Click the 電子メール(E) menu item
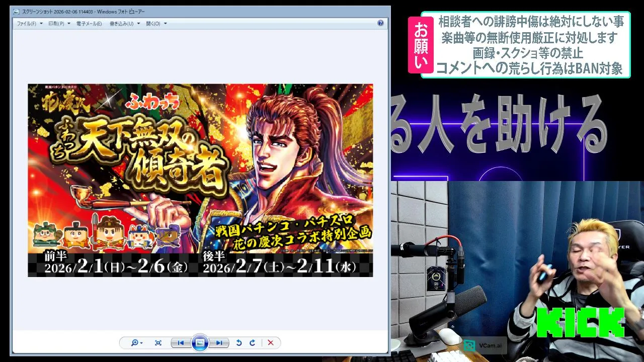This screenshot has height=362, width=644. pyautogui.click(x=89, y=24)
